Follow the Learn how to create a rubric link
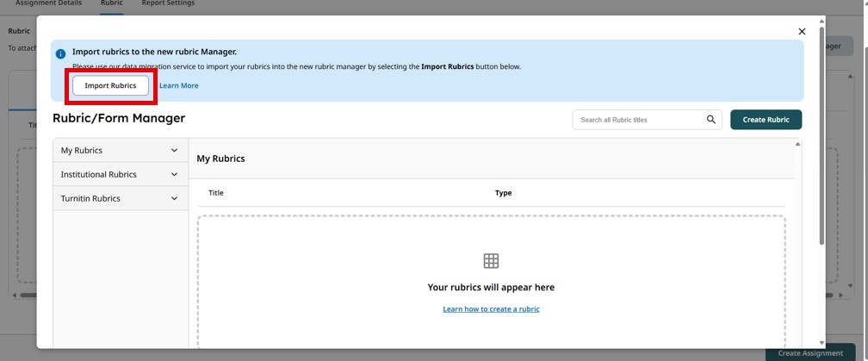Screen dimensions: 868x361 (491, 309)
